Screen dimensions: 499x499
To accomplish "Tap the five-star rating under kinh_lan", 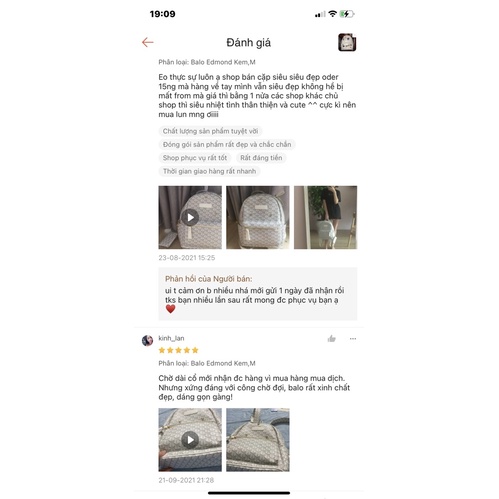I will click(178, 350).
